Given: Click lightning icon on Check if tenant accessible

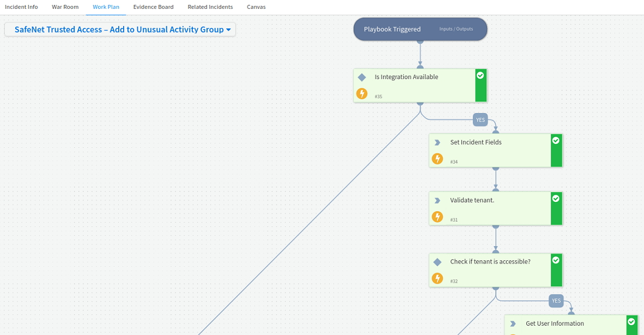Looking at the screenshot, I should coord(438,279).
